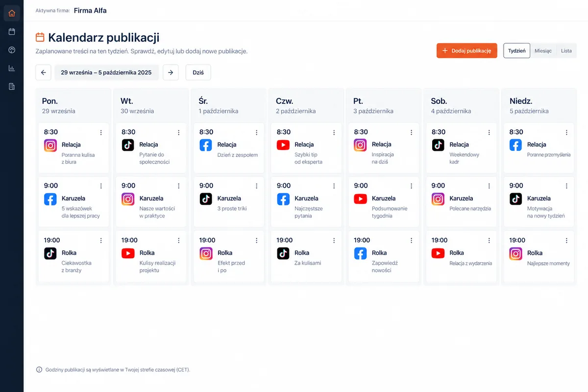Click the TikTok icon for Weekendowy kadr
The width and height of the screenshot is (588, 392).
(438, 145)
